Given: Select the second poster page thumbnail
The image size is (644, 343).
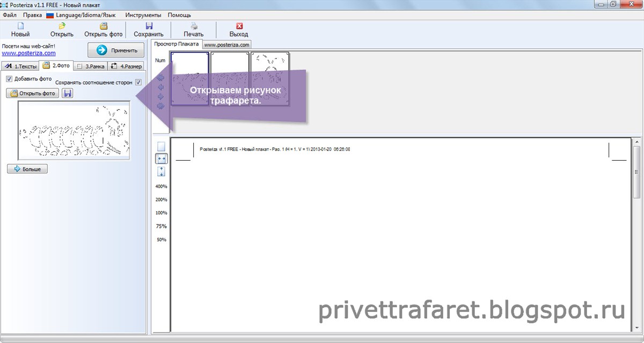Looking at the screenshot, I should point(230,78).
